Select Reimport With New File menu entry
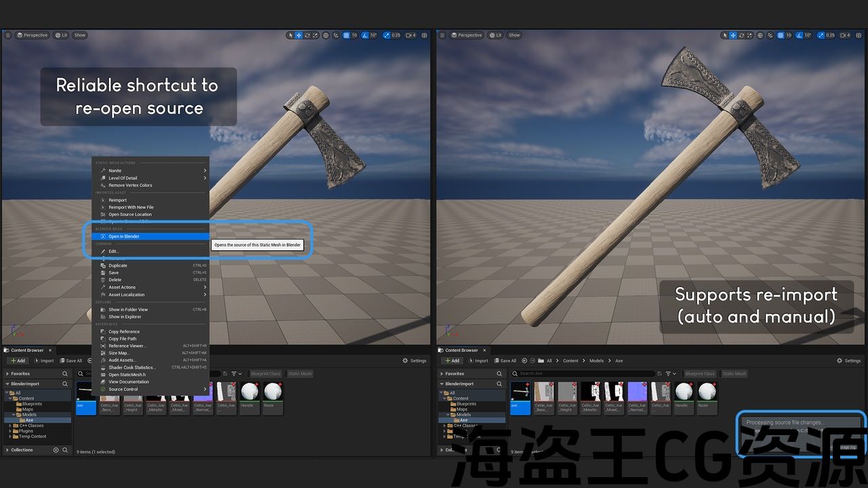The height and width of the screenshot is (488, 868). coord(131,207)
